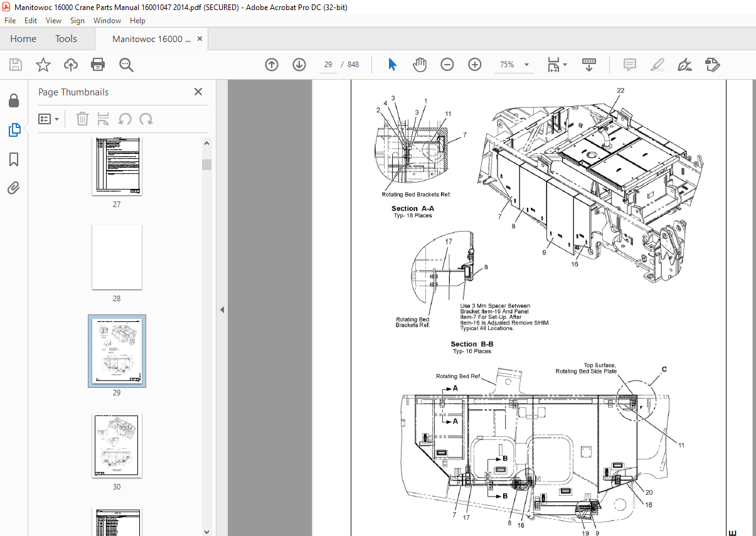The image size is (756, 536).
Task: Rotate pages clockwise in thumbnails panel
Action: [x=146, y=119]
